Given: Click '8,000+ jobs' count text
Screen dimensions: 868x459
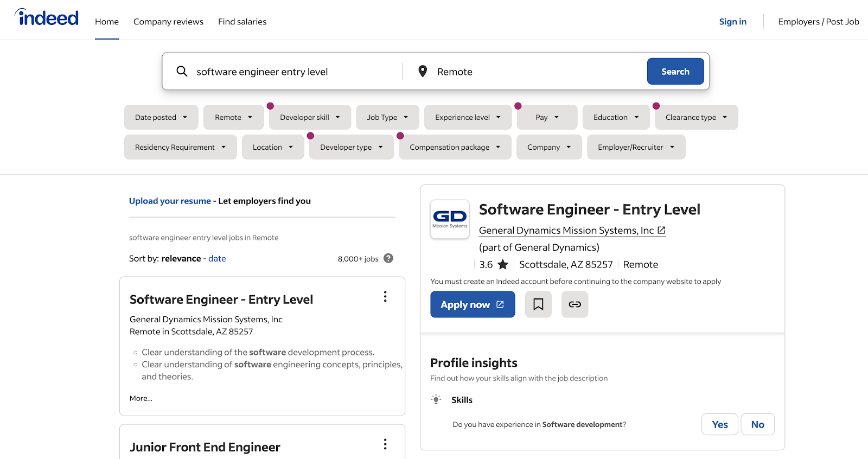Looking at the screenshot, I should [358, 259].
